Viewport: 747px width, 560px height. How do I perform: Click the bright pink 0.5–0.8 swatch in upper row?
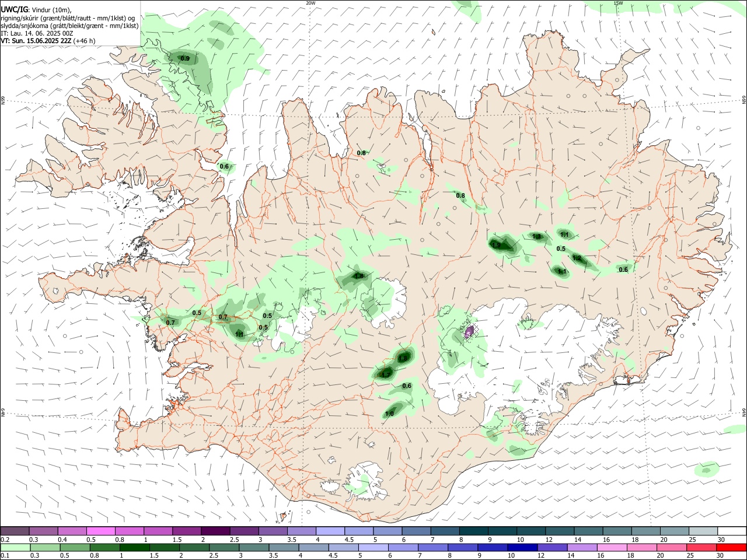101,531
